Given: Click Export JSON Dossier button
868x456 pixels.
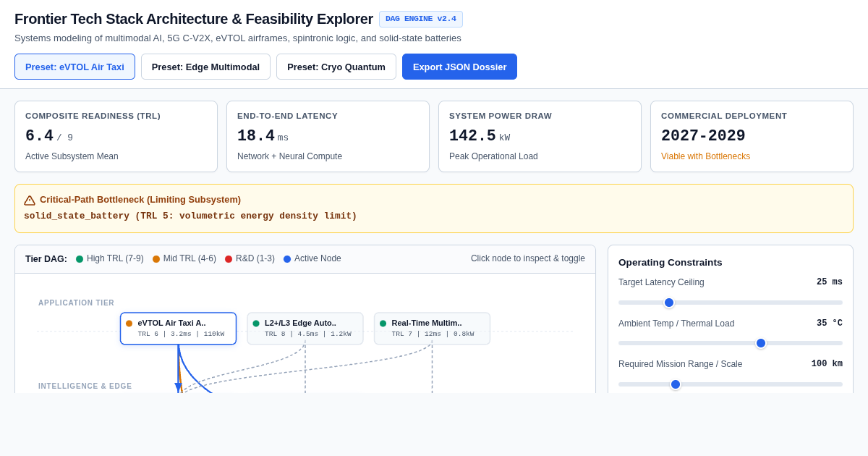Looking at the screenshot, I should 459,67.
